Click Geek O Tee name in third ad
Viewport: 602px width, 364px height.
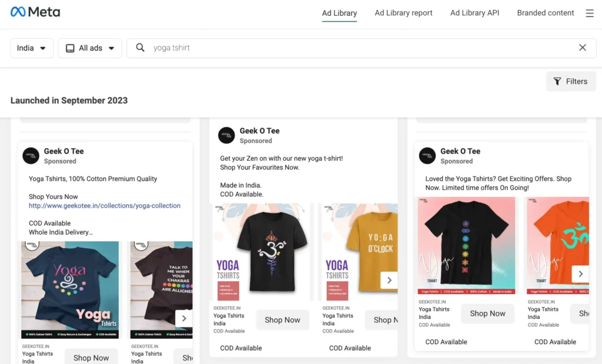tap(460, 151)
